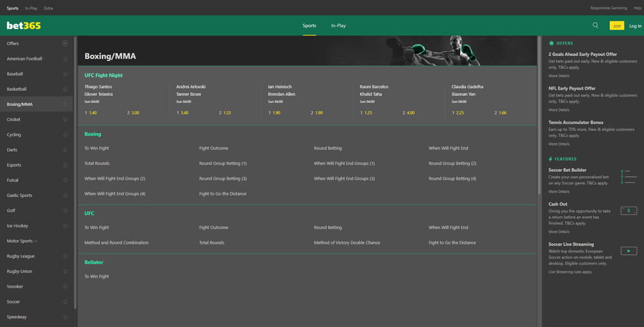Screen dimensions: 644x327
Task: Open Round Group Betting (1)
Action: point(223,163)
